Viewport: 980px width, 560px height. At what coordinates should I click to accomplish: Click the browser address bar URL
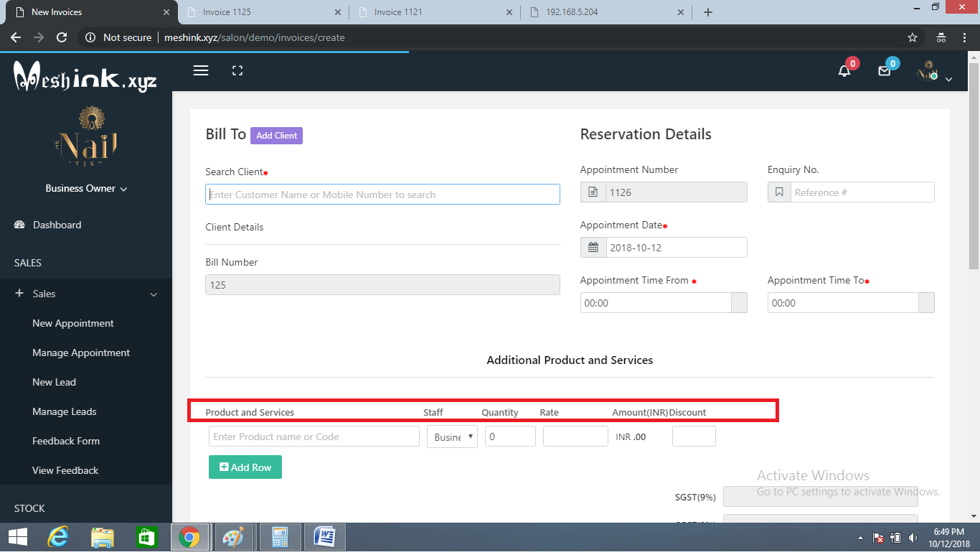254,37
